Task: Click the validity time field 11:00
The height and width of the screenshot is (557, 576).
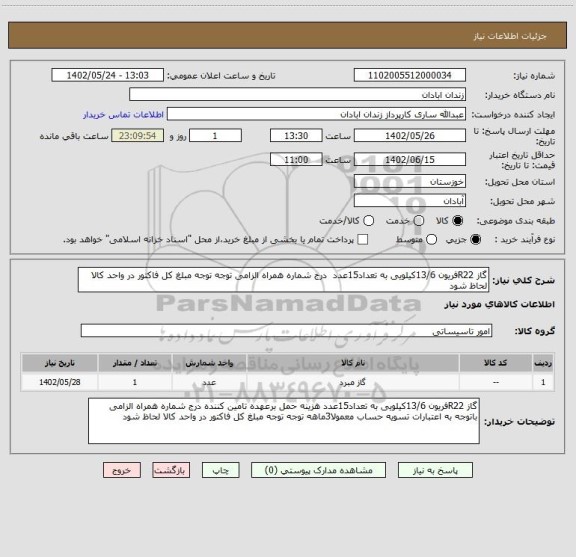Action: tap(296, 159)
